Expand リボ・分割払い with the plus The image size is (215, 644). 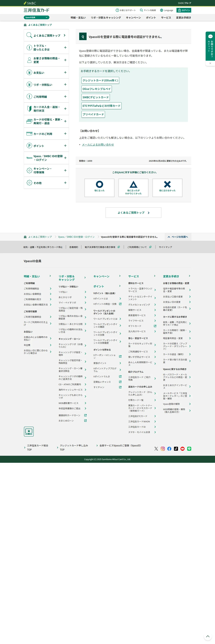(x=65, y=84)
